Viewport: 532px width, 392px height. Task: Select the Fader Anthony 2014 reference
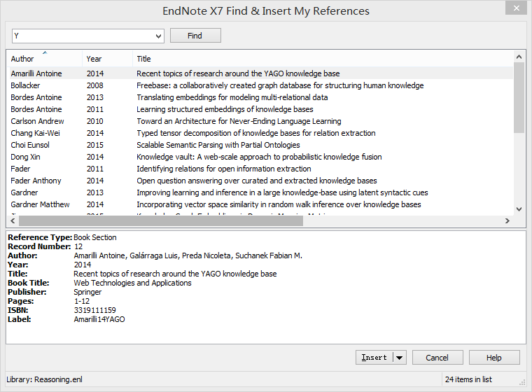click(x=260, y=181)
